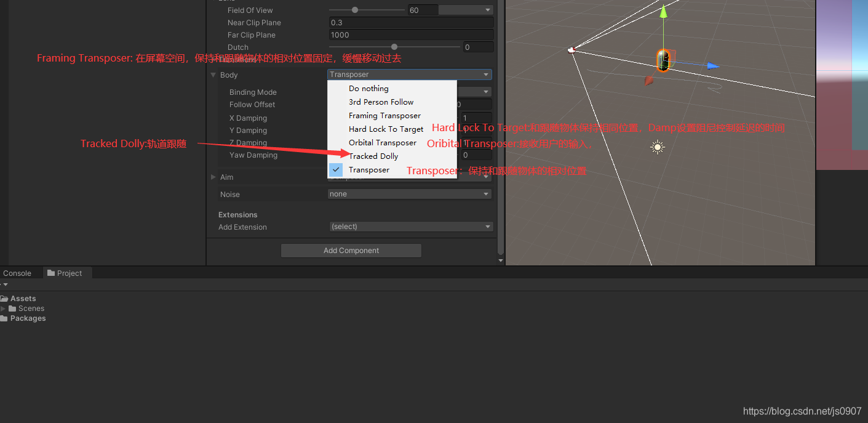Click the Packages folder icon
The image size is (868, 423).
[x=4, y=318]
